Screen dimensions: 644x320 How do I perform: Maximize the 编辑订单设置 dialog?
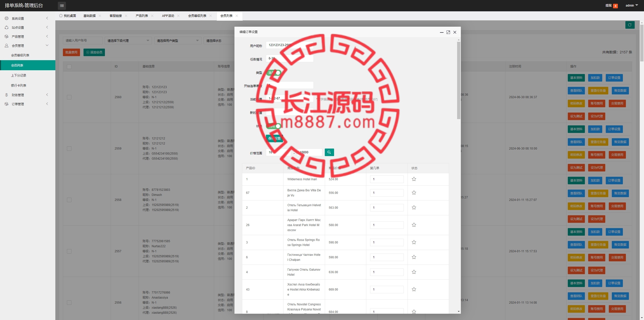448,32
